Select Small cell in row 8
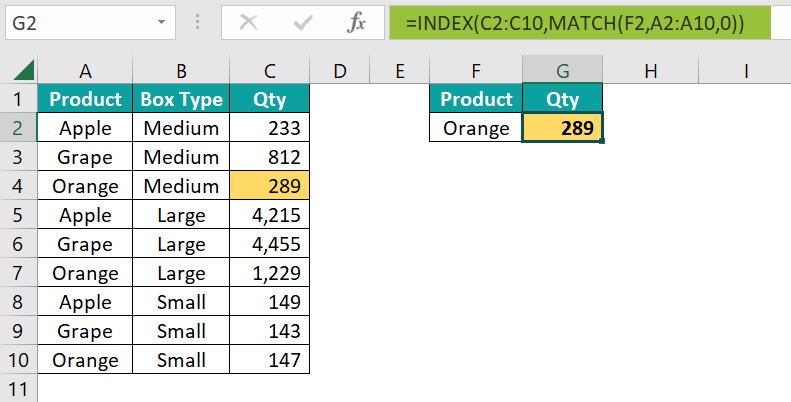 [x=181, y=302]
